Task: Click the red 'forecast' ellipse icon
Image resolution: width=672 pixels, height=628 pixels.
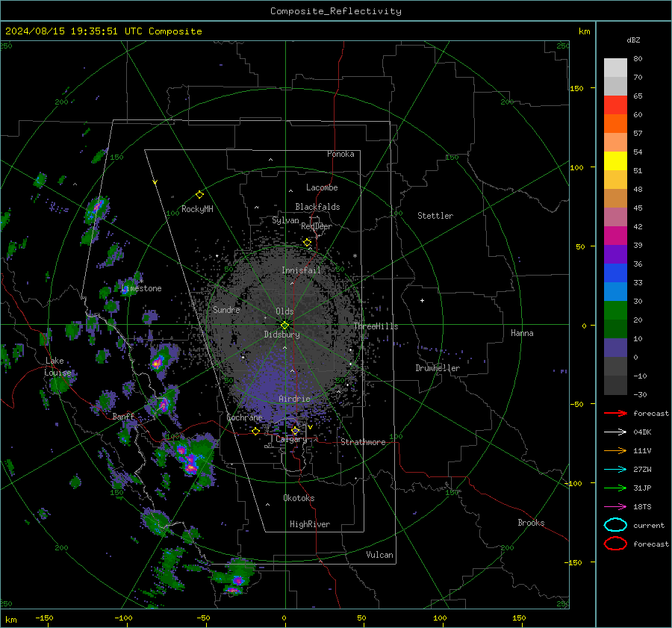Action: tap(615, 544)
